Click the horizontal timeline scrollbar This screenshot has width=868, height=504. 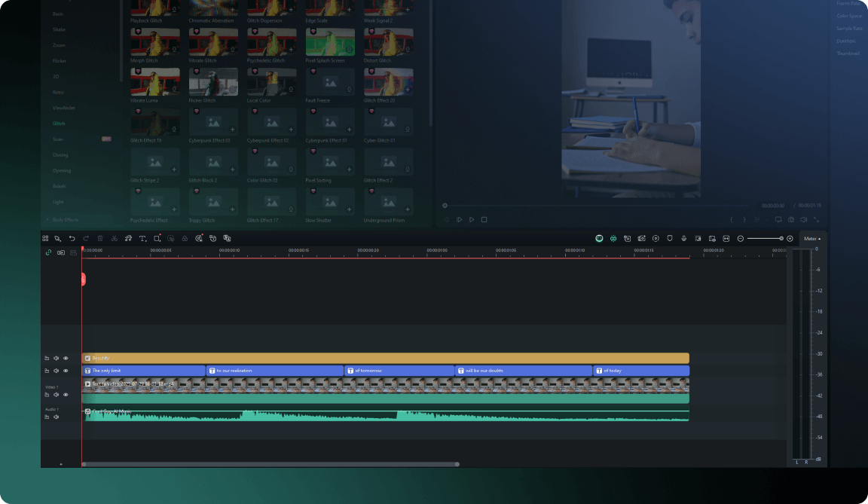tap(270, 464)
